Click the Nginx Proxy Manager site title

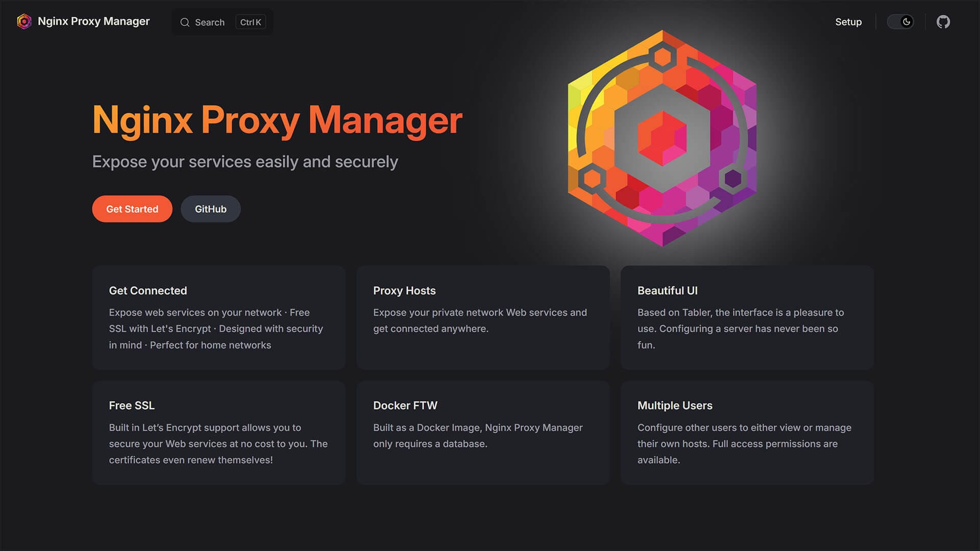(x=93, y=21)
